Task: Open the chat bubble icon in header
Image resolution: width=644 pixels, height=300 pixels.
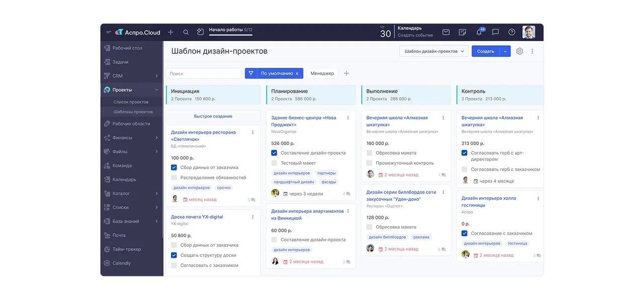Action: (x=495, y=32)
